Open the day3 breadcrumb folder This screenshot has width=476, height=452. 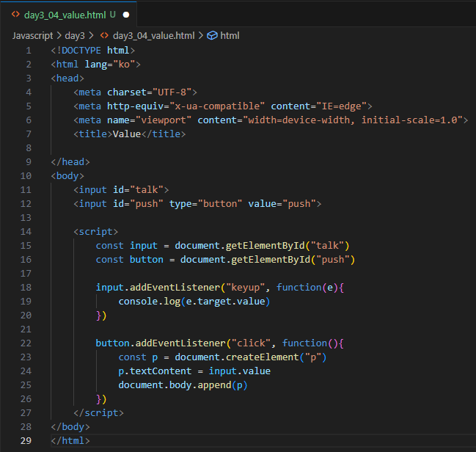click(x=75, y=35)
